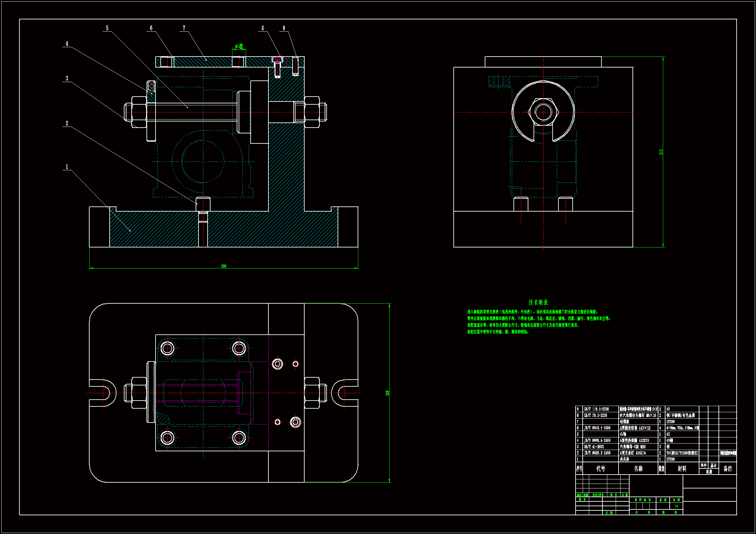Select part callout number 5
The width and height of the screenshot is (756, 534).
[x=107, y=28]
